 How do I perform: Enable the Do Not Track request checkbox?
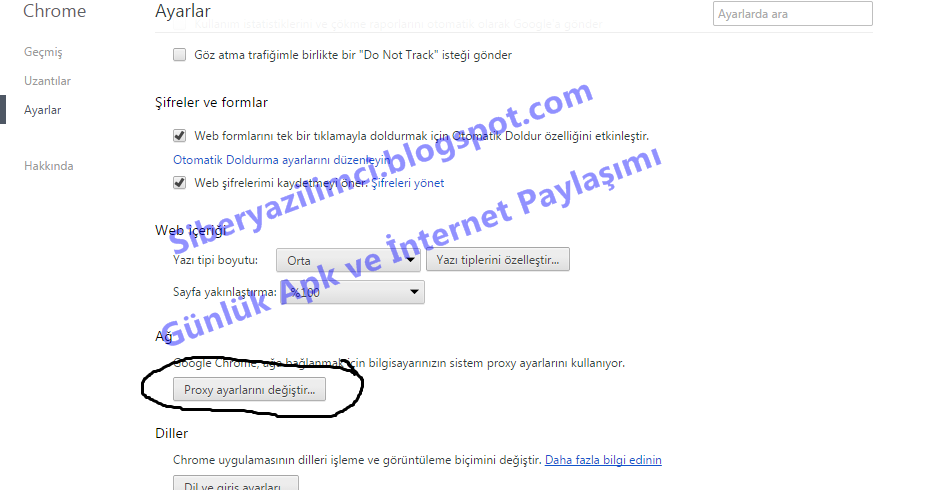click(179, 55)
